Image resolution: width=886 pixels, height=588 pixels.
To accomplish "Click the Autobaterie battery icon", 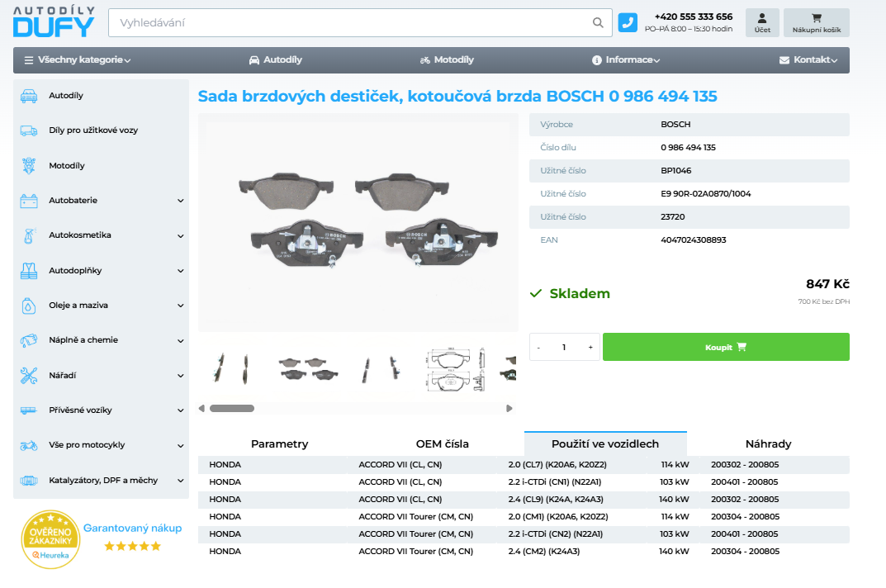I will (x=29, y=201).
